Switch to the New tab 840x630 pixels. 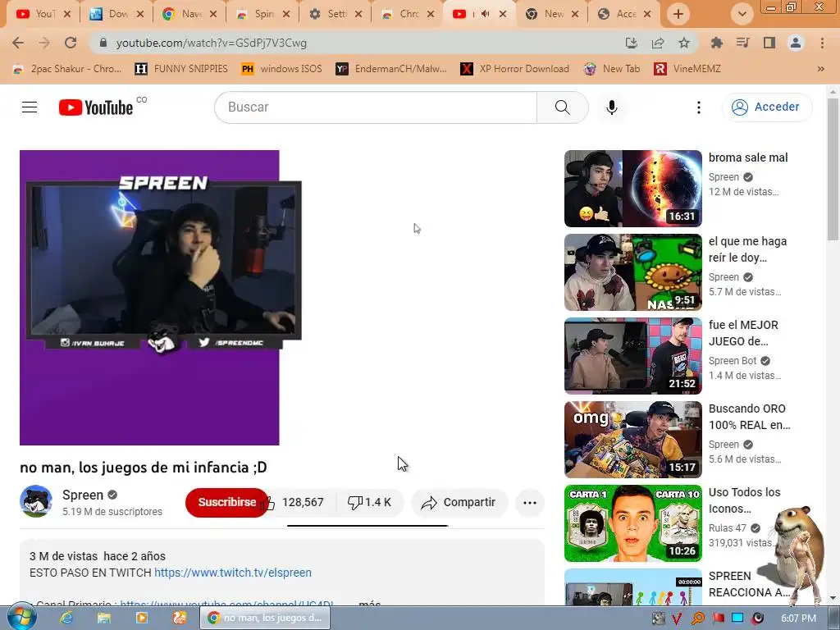pos(552,14)
